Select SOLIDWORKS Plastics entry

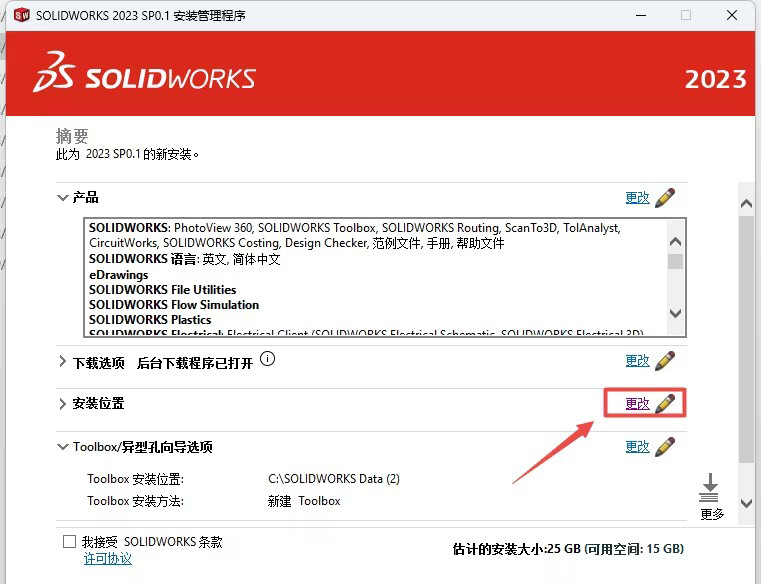pyautogui.click(x=150, y=320)
